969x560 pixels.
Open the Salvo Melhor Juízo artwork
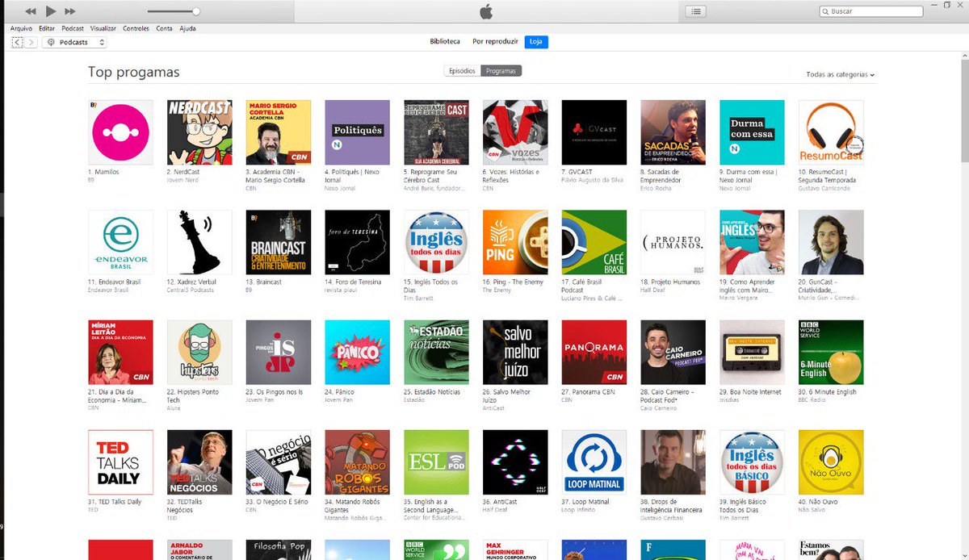point(515,353)
